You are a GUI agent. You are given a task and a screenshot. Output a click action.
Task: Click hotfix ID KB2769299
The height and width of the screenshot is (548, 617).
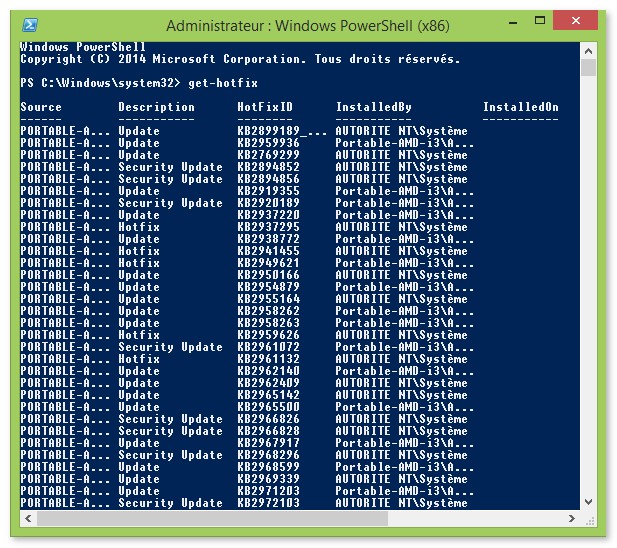[268, 155]
